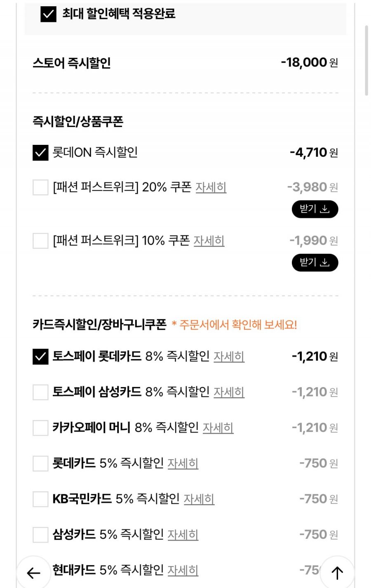Select the 패션 퍼스트위크 10% 쿠폰 checkbox
Viewport: 371px width, 588px height.
(x=40, y=241)
